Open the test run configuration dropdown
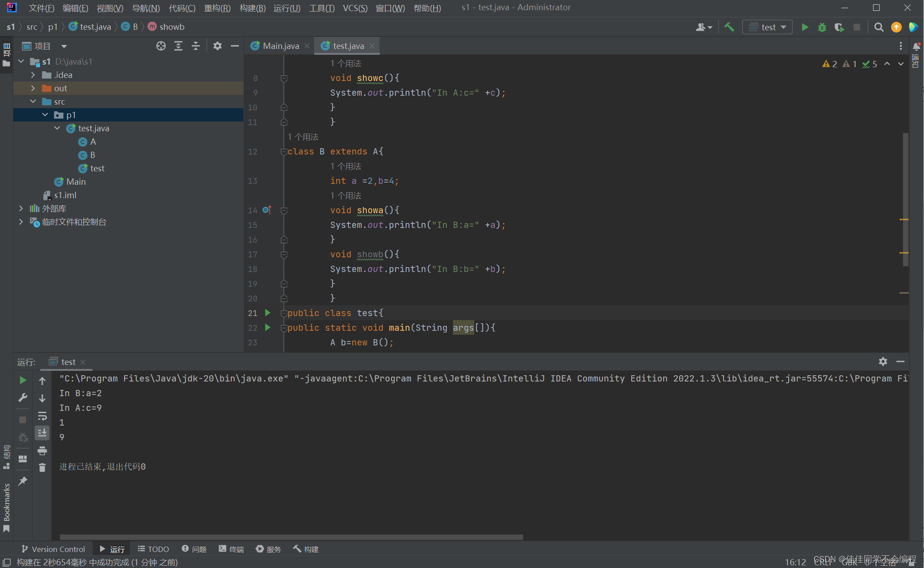Screen dimensions: 924x568 pos(767,27)
